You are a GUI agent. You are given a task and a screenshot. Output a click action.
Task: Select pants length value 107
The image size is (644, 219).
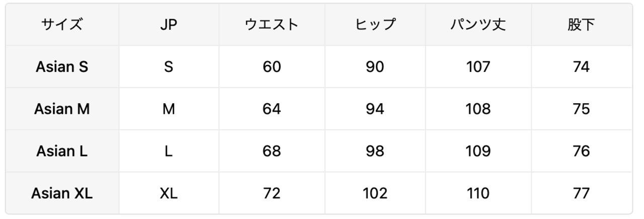(x=478, y=67)
